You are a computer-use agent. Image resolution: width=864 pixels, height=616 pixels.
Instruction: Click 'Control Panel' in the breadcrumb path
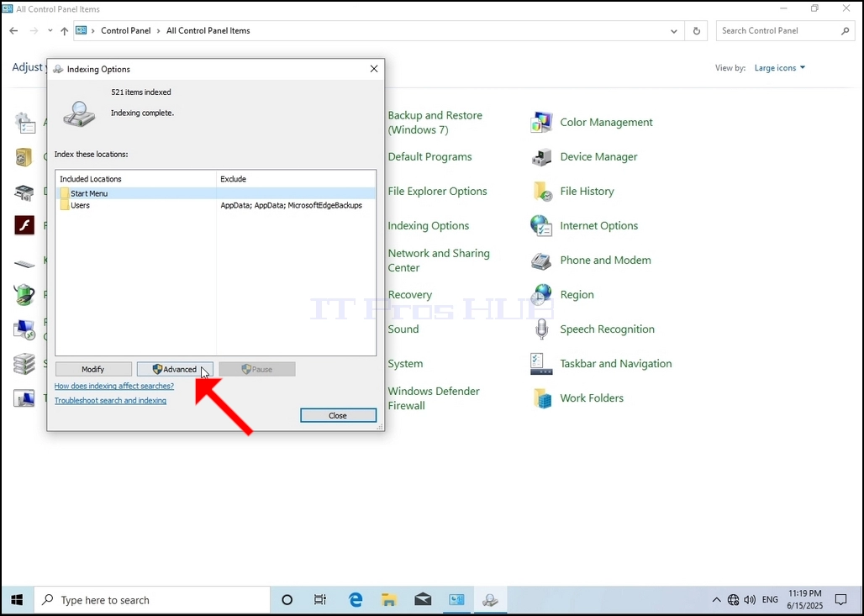coord(125,31)
